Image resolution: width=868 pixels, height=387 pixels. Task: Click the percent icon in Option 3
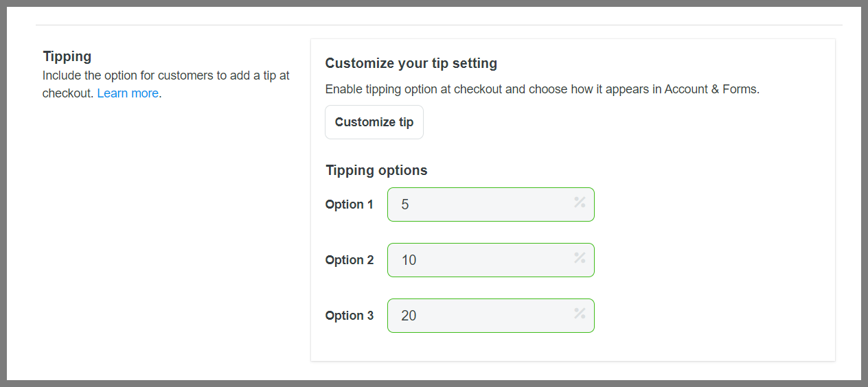[x=580, y=314]
